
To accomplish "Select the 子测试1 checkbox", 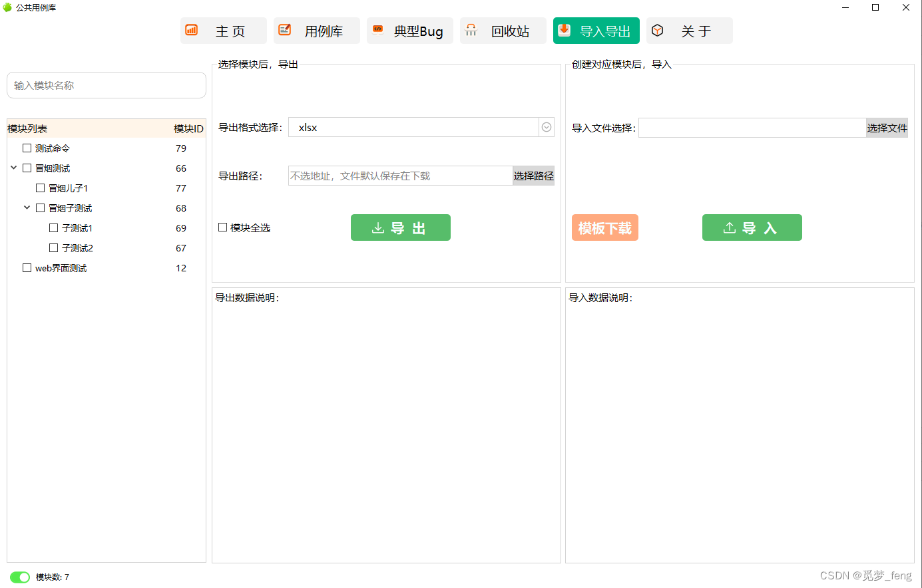I will pos(54,228).
